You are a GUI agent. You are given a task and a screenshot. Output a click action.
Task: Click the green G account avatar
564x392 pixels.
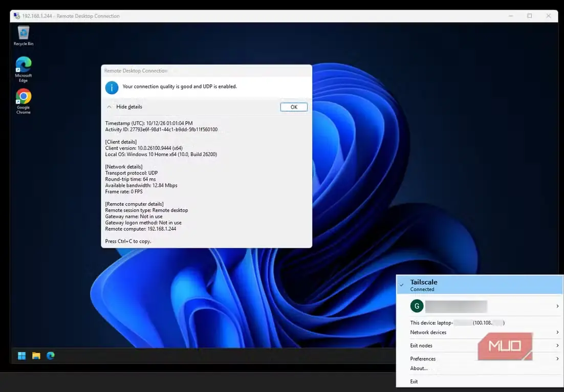pyautogui.click(x=417, y=306)
